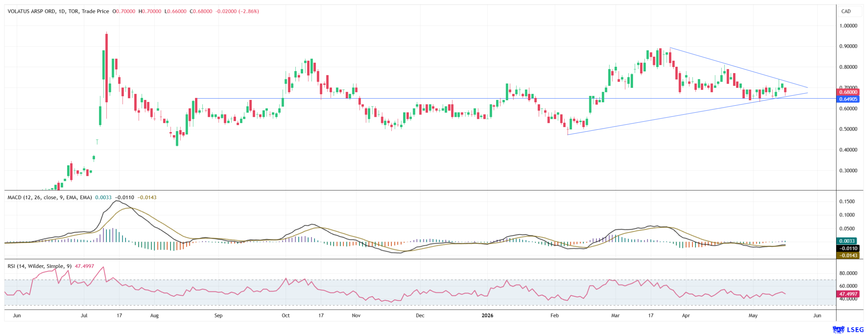Viewport: 868px width, 334px height.
Task: Click the Jul label on the time axis
Action: point(84,316)
